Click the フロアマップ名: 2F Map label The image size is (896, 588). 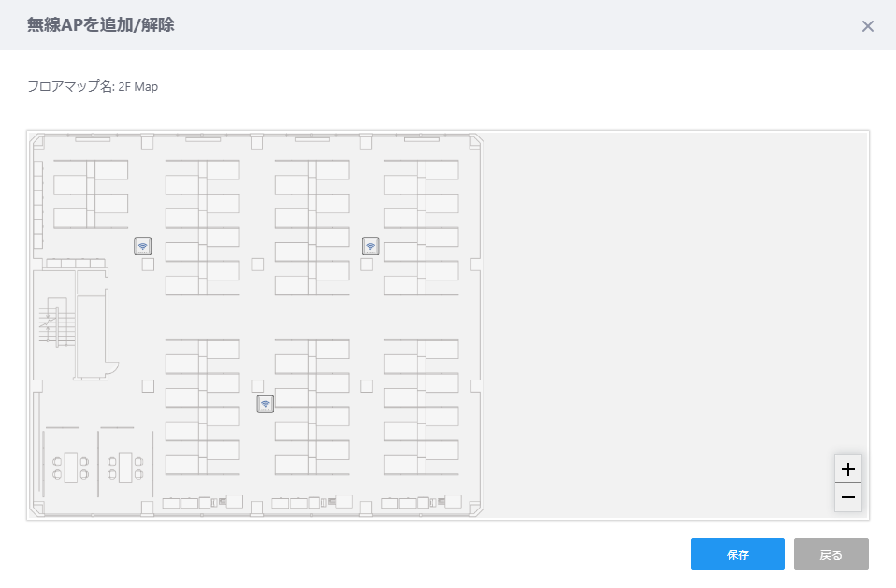click(93, 87)
